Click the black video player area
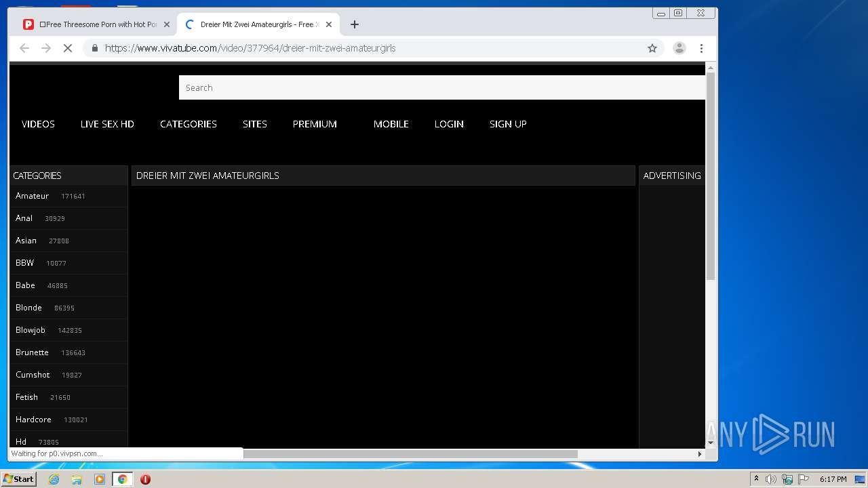The height and width of the screenshot is (488, 868). coord(383,317)
